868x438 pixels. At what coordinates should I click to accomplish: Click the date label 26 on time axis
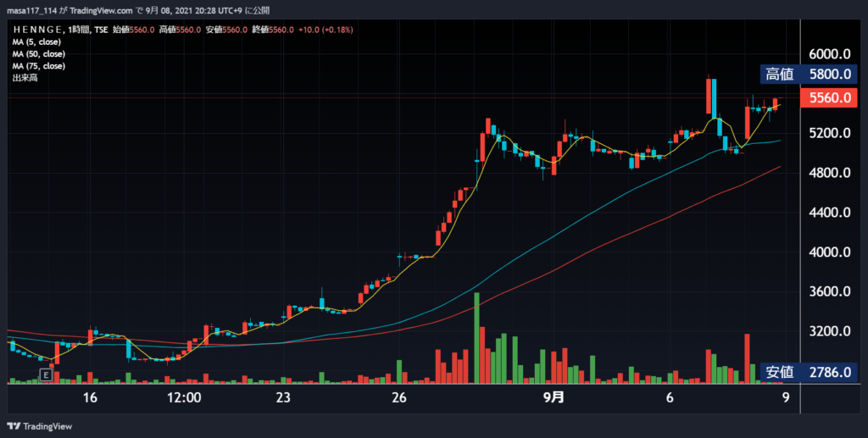point(398,397)
